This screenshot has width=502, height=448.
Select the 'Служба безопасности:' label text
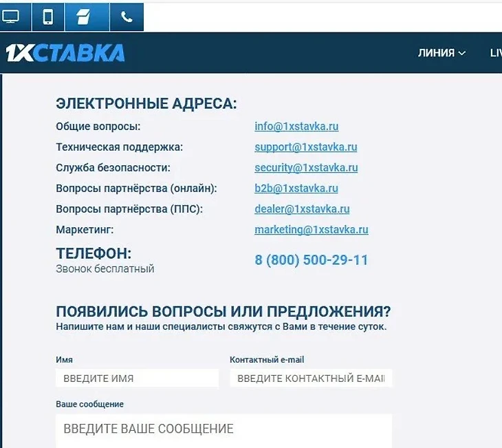coord(113,168)
